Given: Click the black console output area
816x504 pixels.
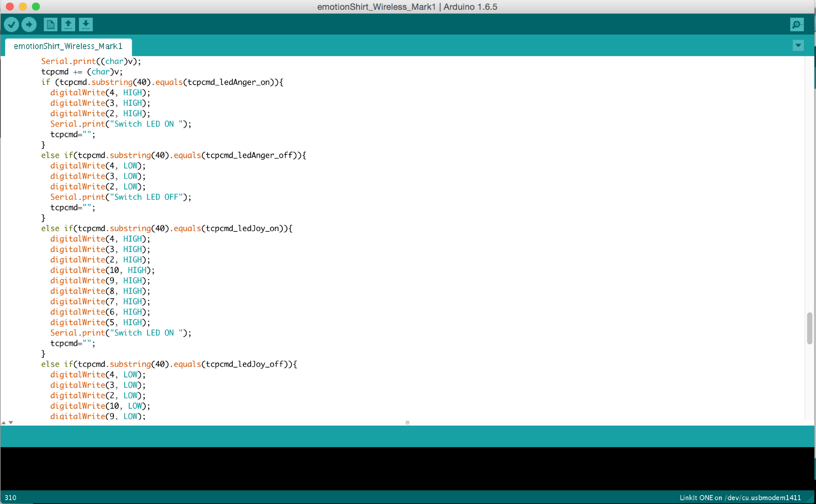Looking at the screenshot, I should tap(407, 469).
